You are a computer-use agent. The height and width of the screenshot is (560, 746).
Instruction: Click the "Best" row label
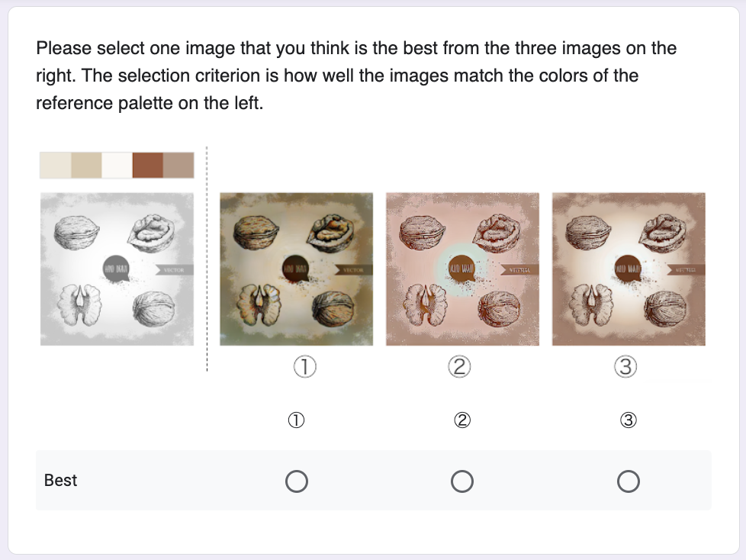point(61,481)
